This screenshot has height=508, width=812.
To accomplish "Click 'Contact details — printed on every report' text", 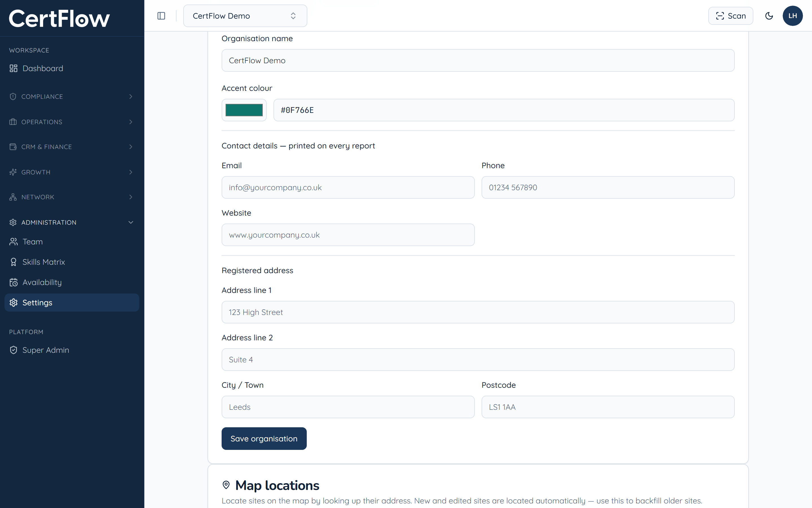I will click(x=298, y=146).
